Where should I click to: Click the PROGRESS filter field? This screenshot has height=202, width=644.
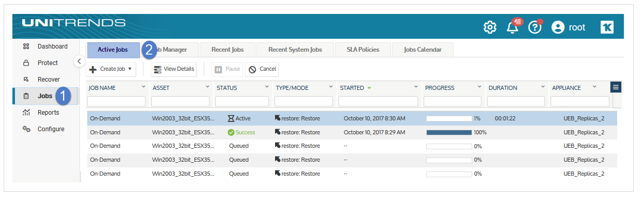[x=453, y=101]
